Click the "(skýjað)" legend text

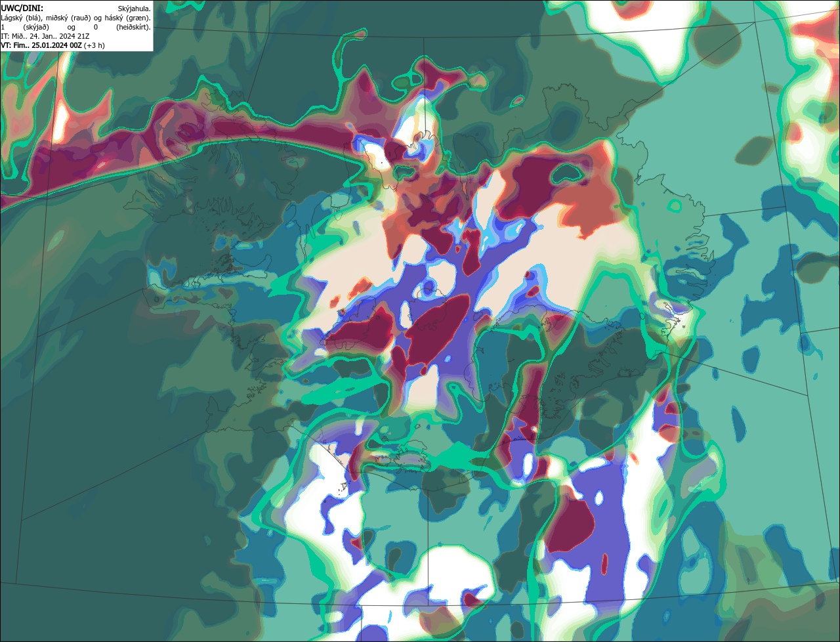[36, 27]
